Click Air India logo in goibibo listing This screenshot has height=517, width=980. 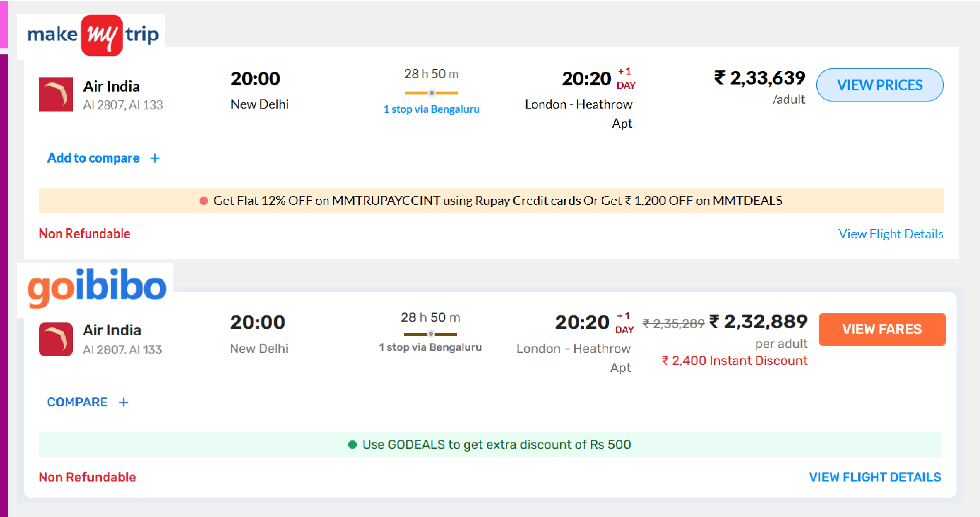(x=55, y=339)
